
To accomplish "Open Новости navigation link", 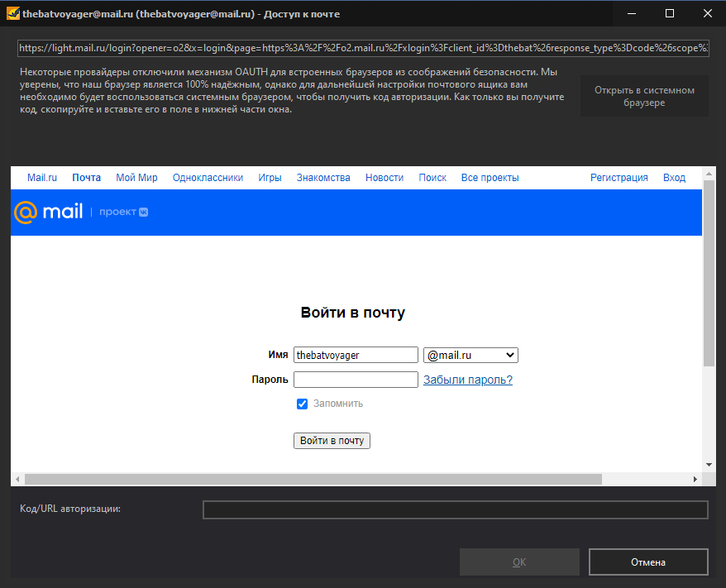I will tap(384, 178).
